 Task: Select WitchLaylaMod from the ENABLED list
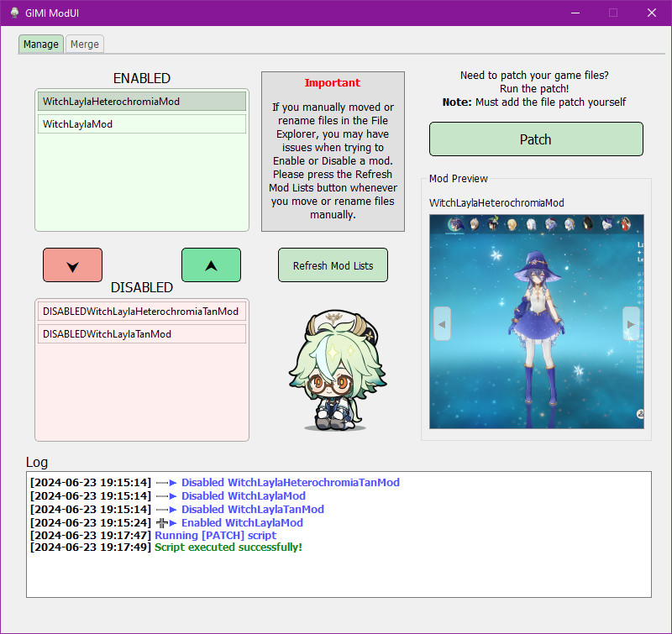point(141,123)
